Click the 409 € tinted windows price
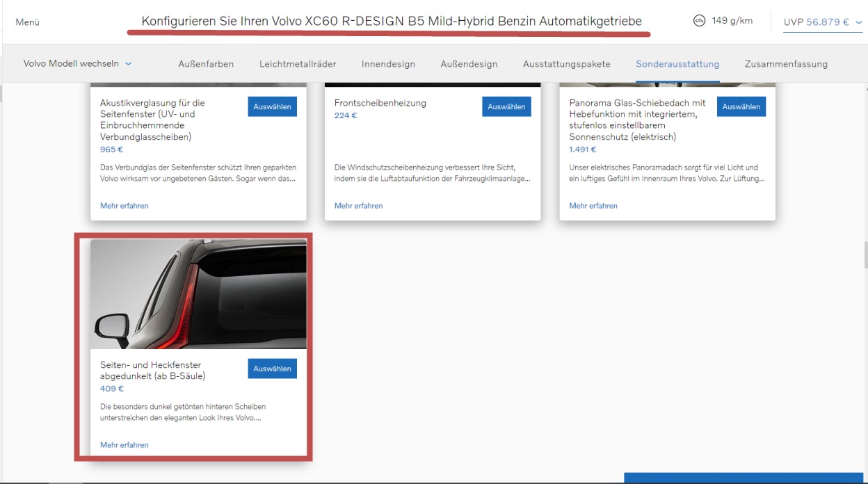 tap(112, 389)
